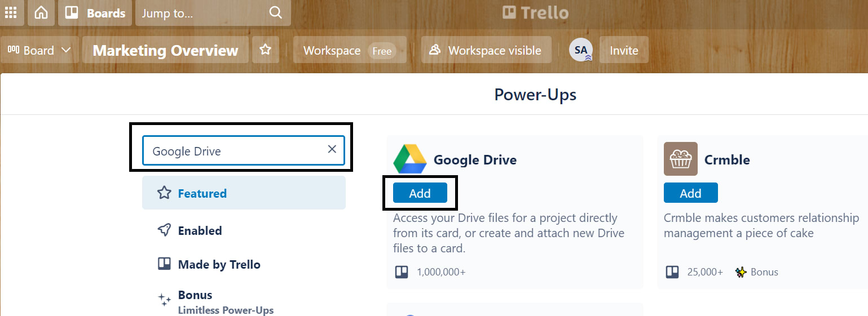Open the apps grid menu icon

(10, 12)
